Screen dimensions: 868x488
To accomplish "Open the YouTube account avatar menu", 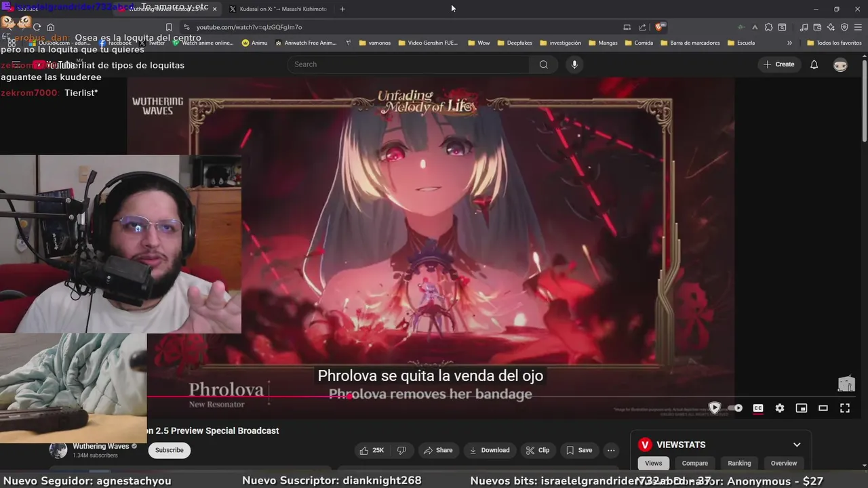I will click(x=840, y=64).
